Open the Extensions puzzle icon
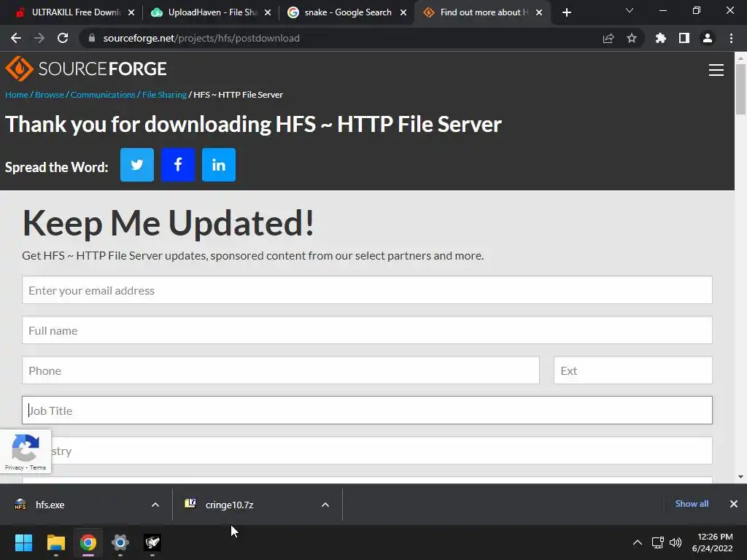The width and height of the screenshot is (747, 560). [661, 38]
